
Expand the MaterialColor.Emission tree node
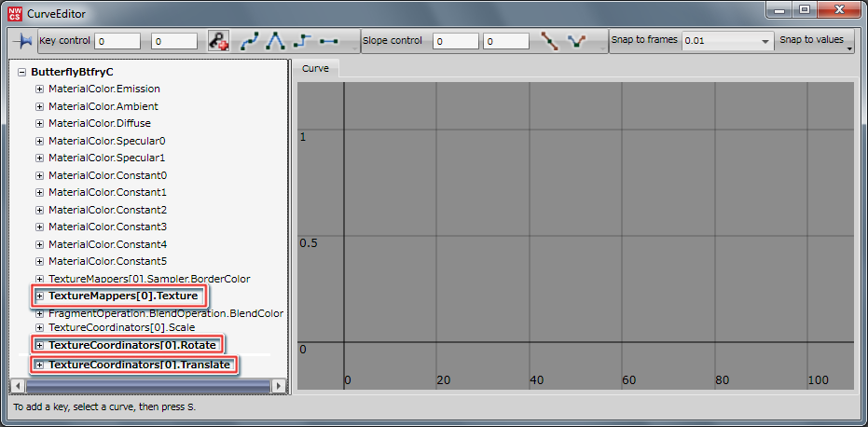click(x=39, y=90)
